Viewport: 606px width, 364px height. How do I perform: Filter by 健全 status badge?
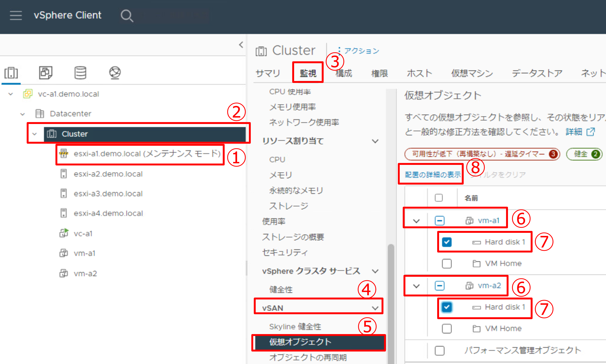[x=584, y=154]
